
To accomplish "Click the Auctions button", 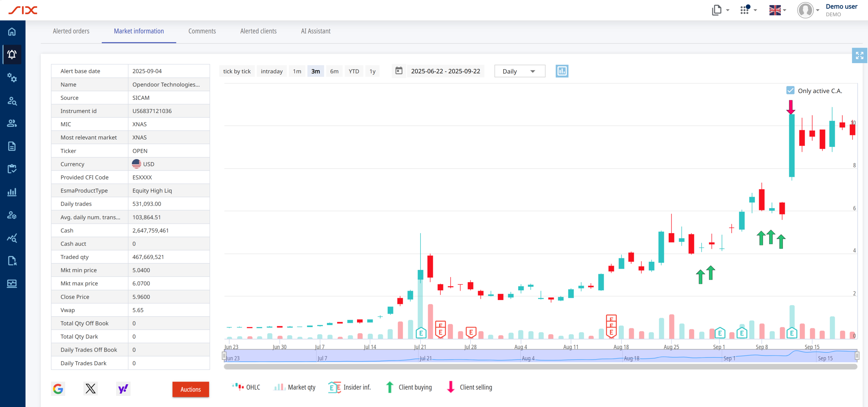I will [191, 389].
